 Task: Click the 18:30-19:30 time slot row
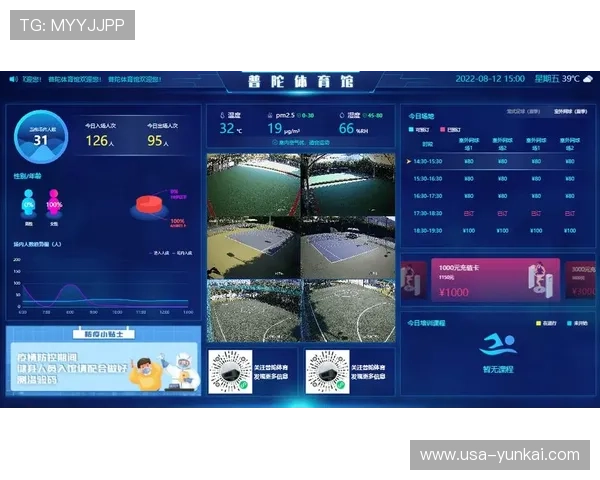[x=496, y=230]
